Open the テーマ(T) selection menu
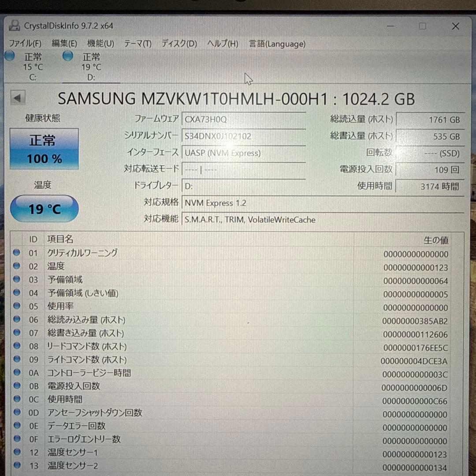476x476 pixels. tap(137, 44)
